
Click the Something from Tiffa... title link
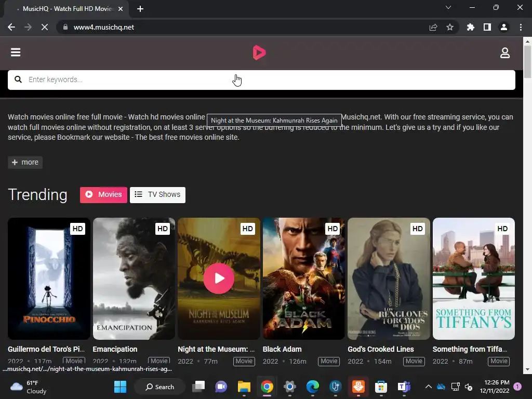tap(470, 349)
